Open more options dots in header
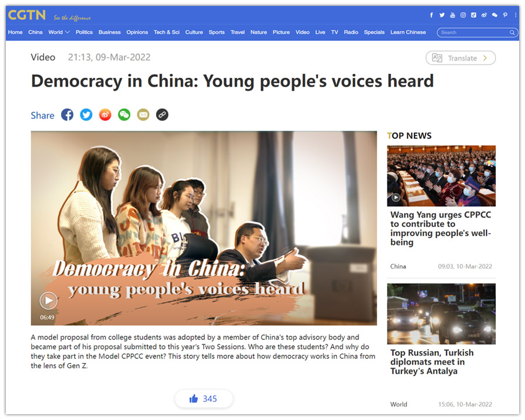Image resolution: width=525 pixels, height=420 pixels. pyautogui.click(x=516, y=15)
